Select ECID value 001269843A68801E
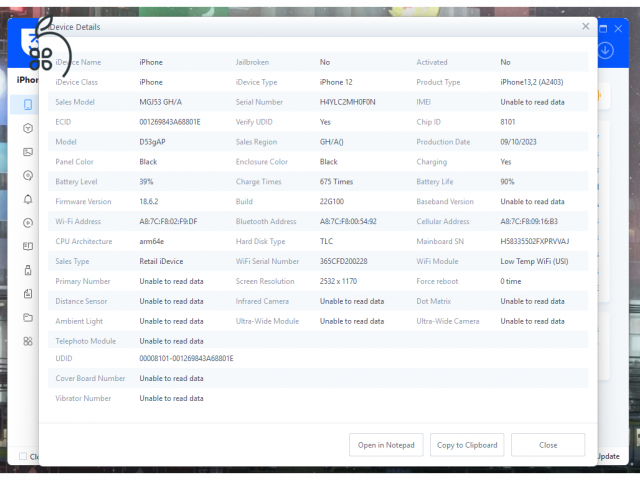Image resolution: width=640 pixels, height=480 pixels. click(x=170, y=122)
